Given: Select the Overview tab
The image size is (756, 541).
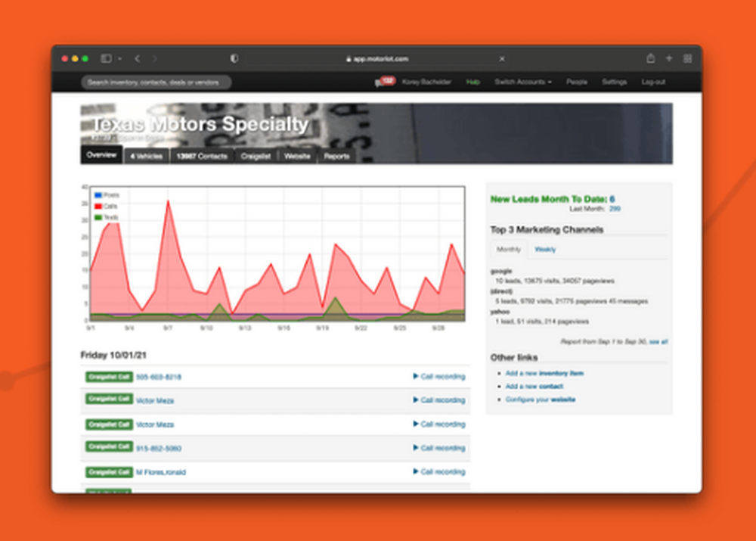Looking at the screenshot, I should pos(102,155).
